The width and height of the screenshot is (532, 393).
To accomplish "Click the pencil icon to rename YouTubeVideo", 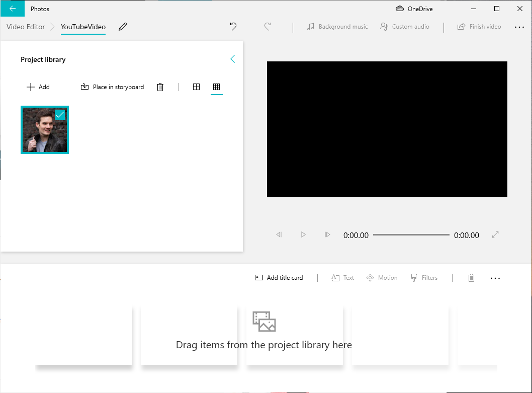I will (x=123, y=27).
